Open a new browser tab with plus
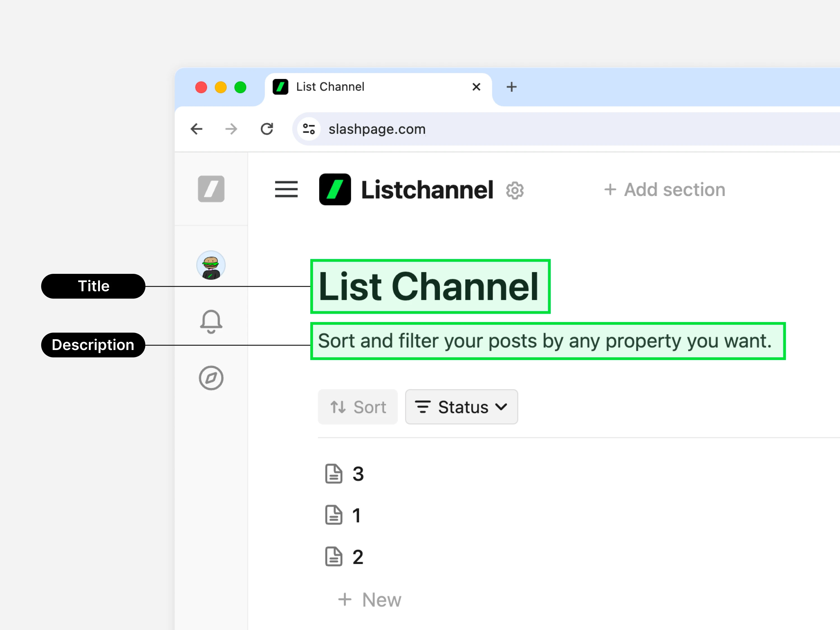 pos(512,87)
